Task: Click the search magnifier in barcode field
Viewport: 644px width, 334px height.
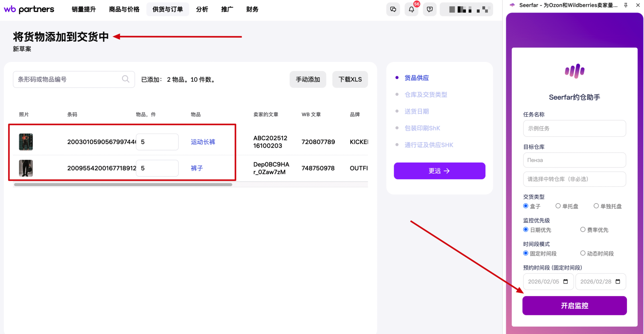Action: (x=126, y=79)
